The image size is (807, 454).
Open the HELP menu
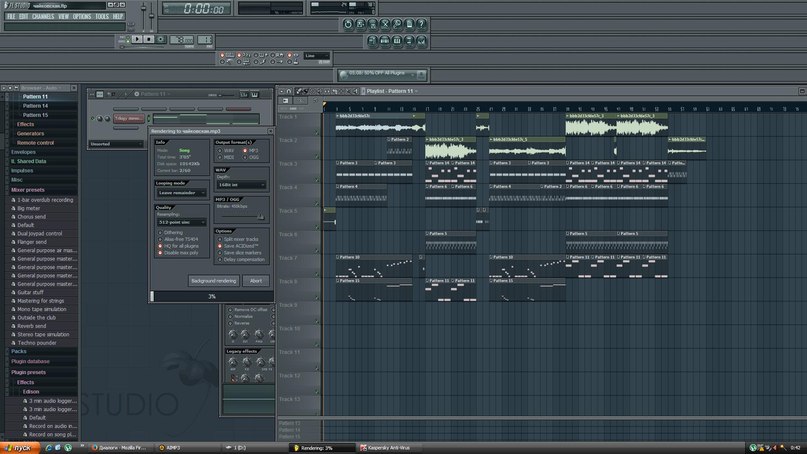click(118, 16)
